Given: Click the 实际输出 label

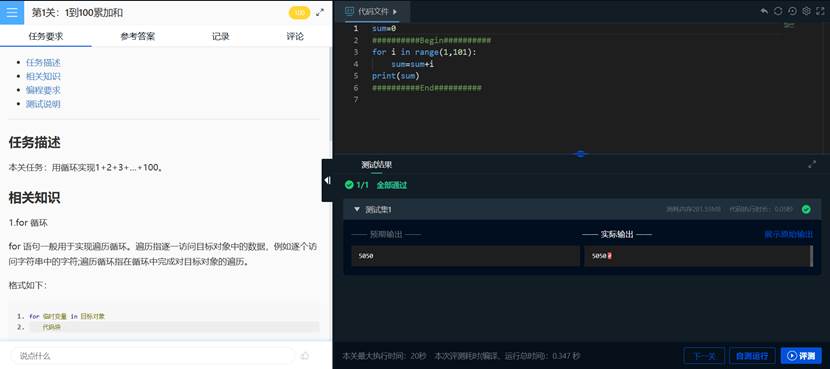Looking at the screenshot, I should tap(617, 234).
